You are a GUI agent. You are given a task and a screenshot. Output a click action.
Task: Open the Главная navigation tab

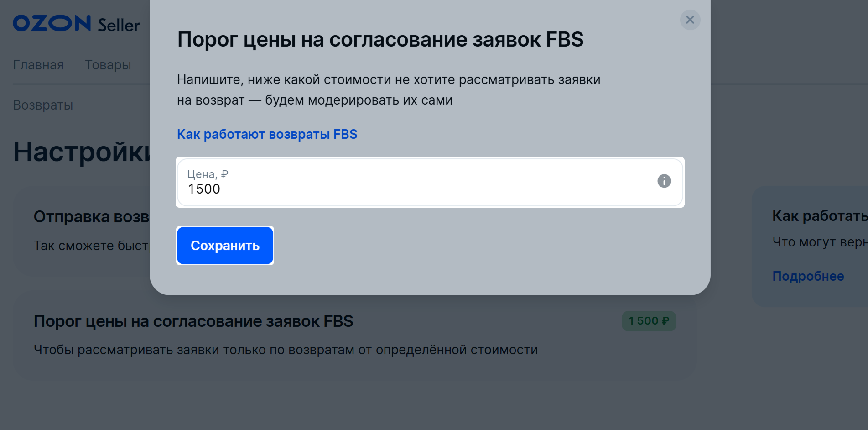pyautogui.click(x=38, y=65)
